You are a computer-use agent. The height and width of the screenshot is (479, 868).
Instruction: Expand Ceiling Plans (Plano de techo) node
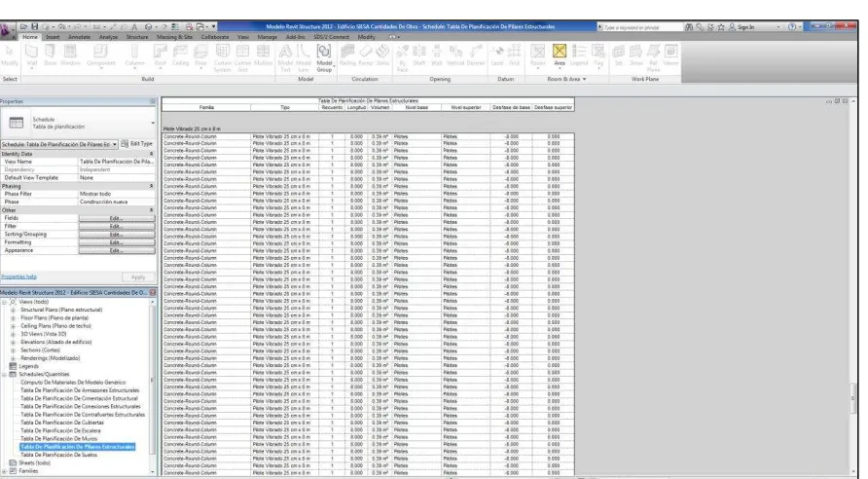click(13, 326)
